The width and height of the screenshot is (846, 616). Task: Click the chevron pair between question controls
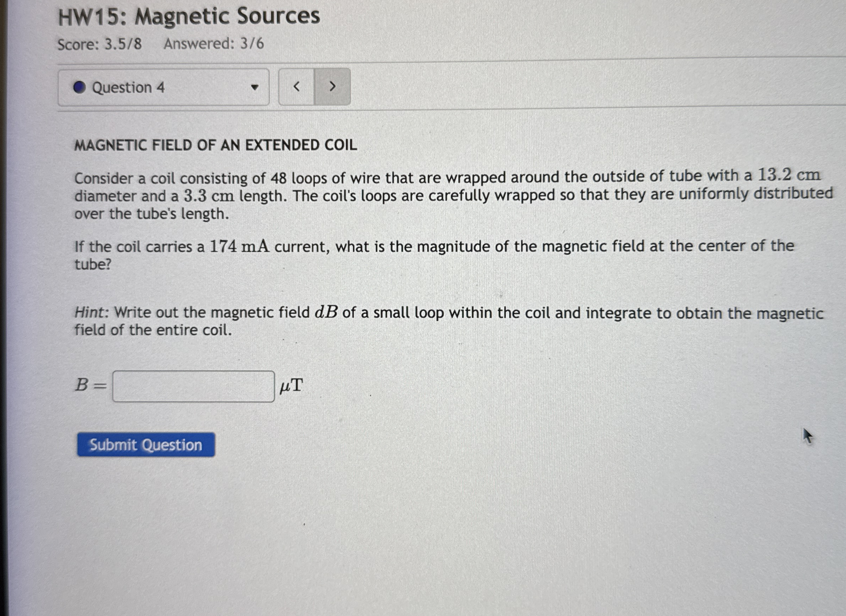[314, 86]
